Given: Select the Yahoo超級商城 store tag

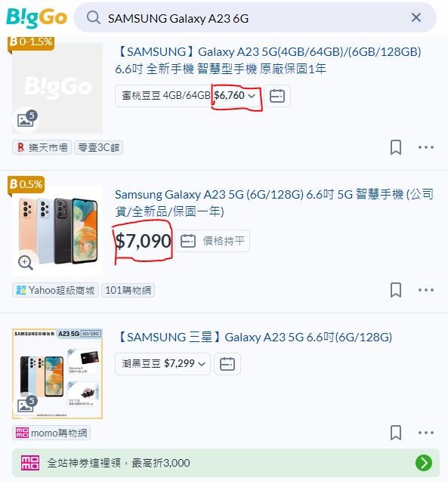Looking at the screenshot, I should point(56,290).
